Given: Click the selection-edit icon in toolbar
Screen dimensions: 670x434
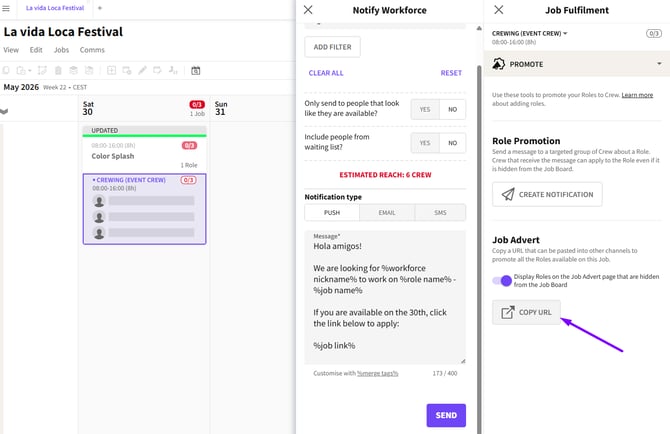Looking at the screenshot, I should [42, 70].
